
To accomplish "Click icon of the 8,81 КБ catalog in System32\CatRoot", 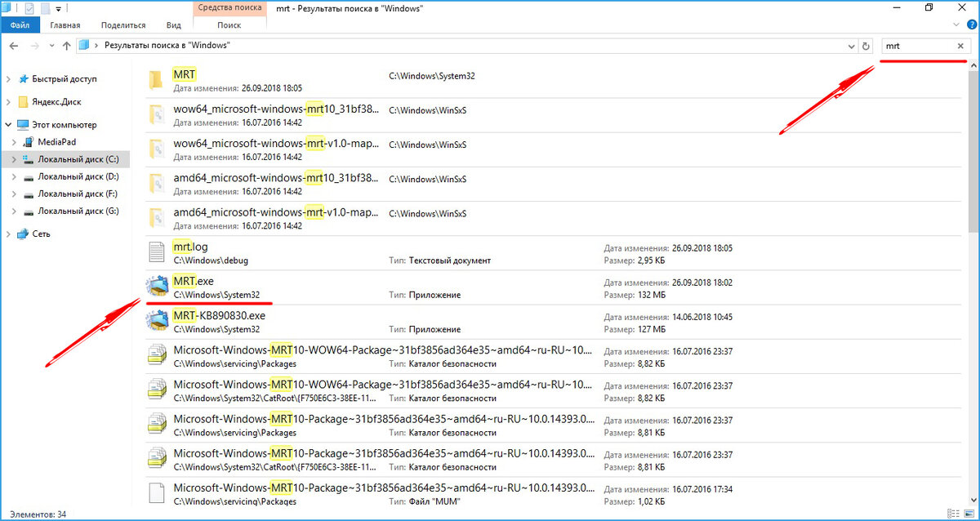I will pyautogui.click(x=156, y=458).
